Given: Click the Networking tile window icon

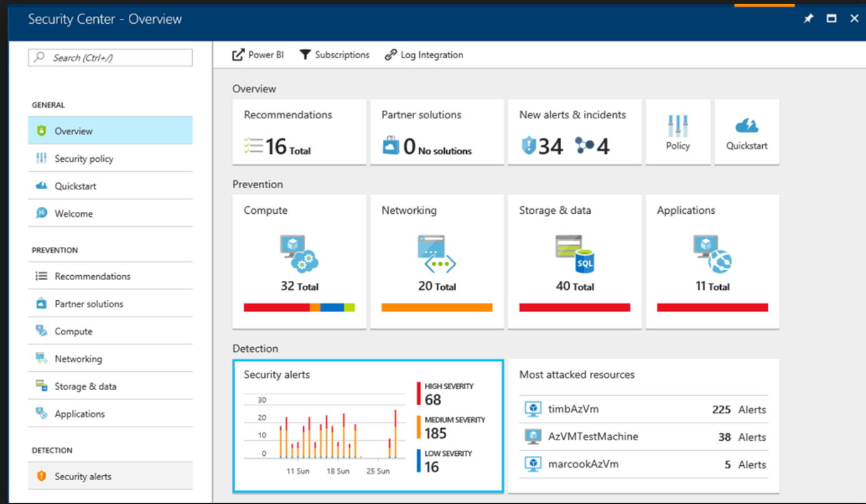Looking at the screenshot, I should tap(437, 253).
